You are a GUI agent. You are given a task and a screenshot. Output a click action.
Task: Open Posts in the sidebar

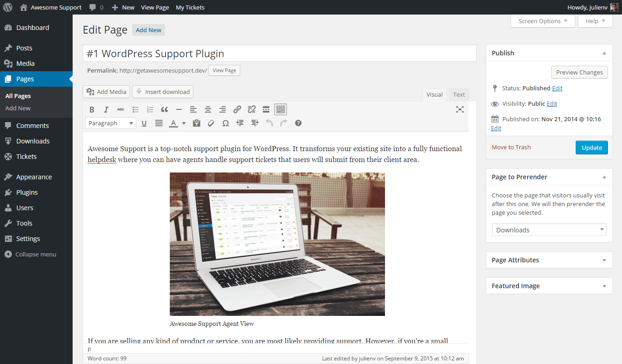36,48
